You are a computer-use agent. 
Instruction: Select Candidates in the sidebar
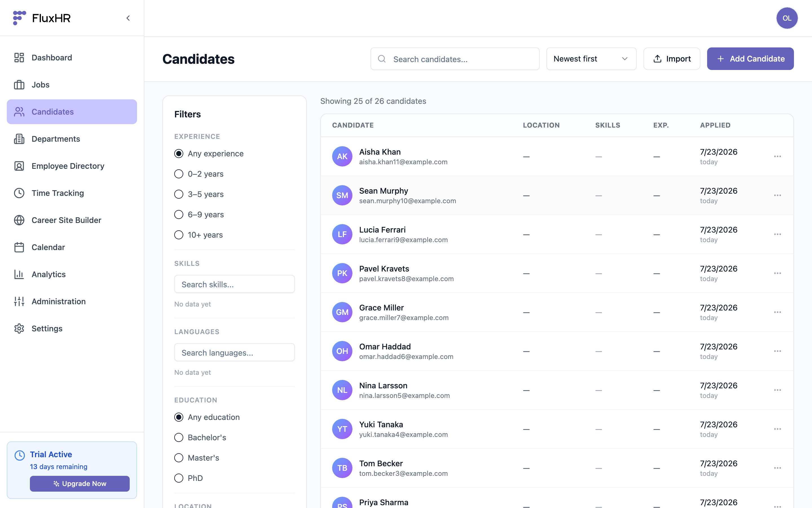coord(72,112)
